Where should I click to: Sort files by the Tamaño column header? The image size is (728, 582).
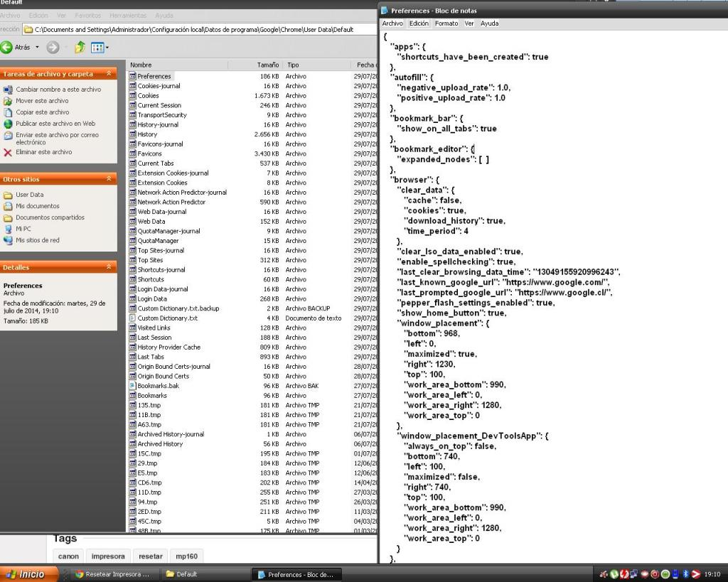click(267, 65)
